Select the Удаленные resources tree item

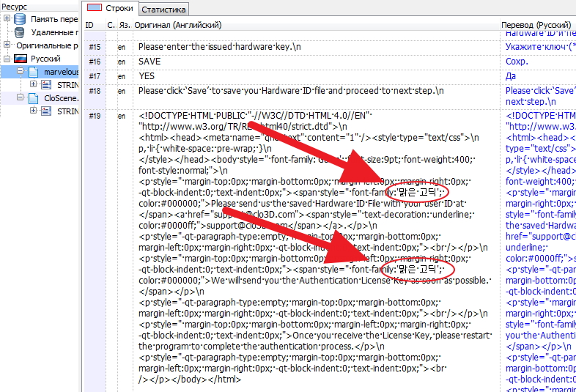[54, 32]
